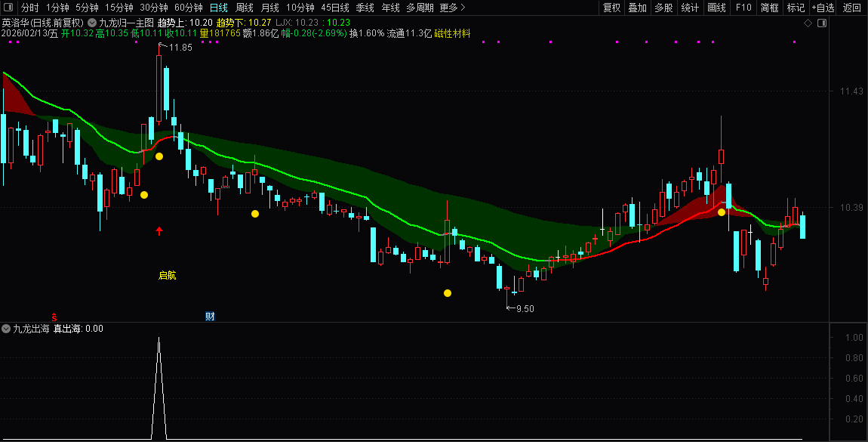This screenshot has width=868, height=442.
Task: Click the stock title 英洛华(日线.前复权)
Action: pos(42,23)
